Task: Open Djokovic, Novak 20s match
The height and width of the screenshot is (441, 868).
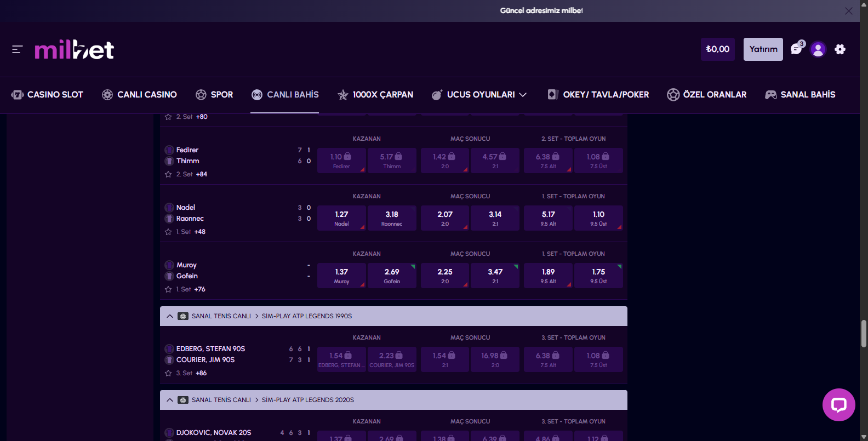Action: pyautogui.click(x=214, y=433)
